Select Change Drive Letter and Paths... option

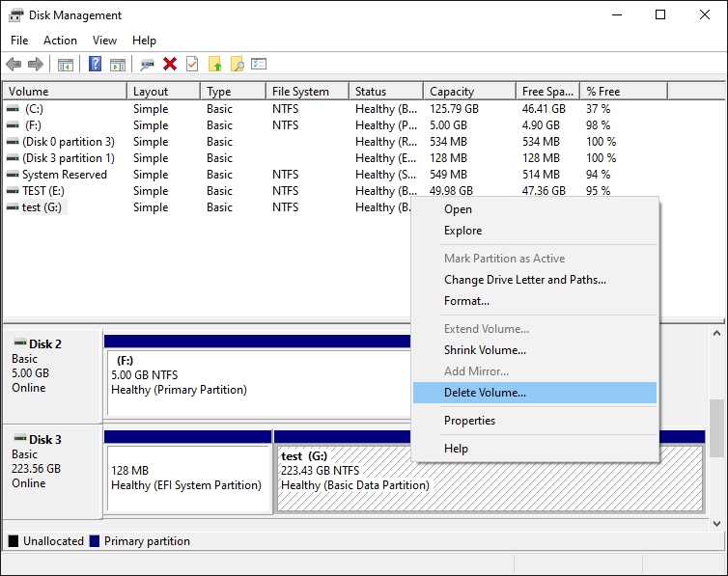524,280
